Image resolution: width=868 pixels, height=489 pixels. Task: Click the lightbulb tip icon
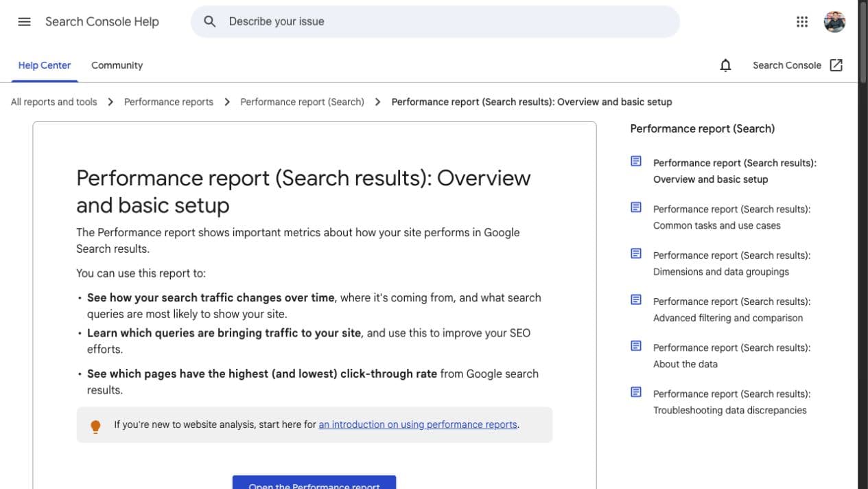tap(95, 427)
